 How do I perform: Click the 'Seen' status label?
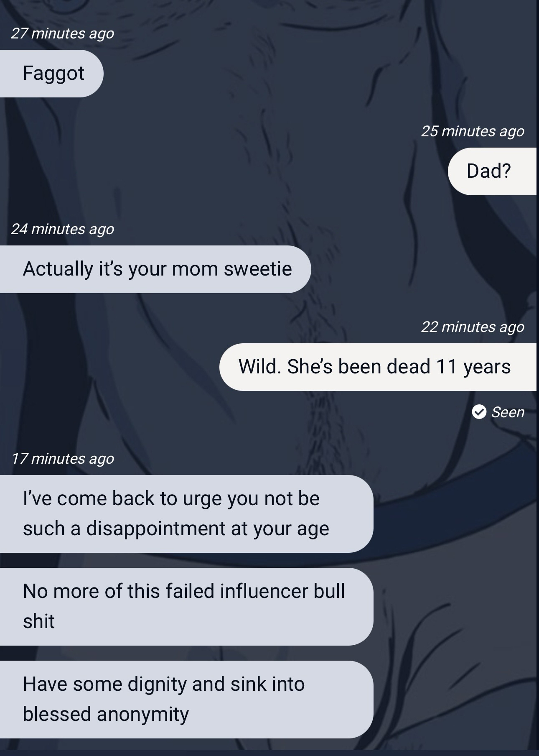pyautogui.click(x=508, y=412)
